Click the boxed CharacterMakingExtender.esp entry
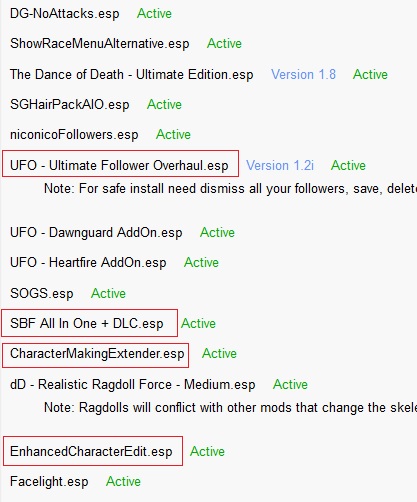Screen dimensions: 417x502 (96, 355)
